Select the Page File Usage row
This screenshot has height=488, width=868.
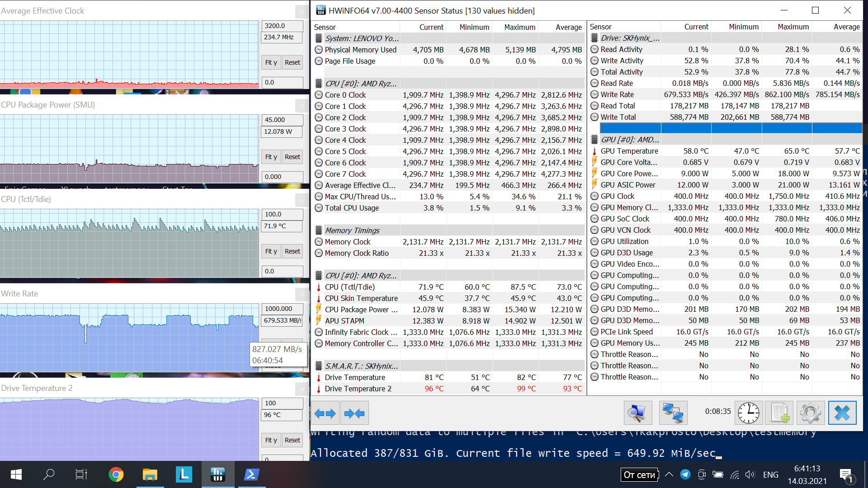pyautogui.click(x=448, y=61)
